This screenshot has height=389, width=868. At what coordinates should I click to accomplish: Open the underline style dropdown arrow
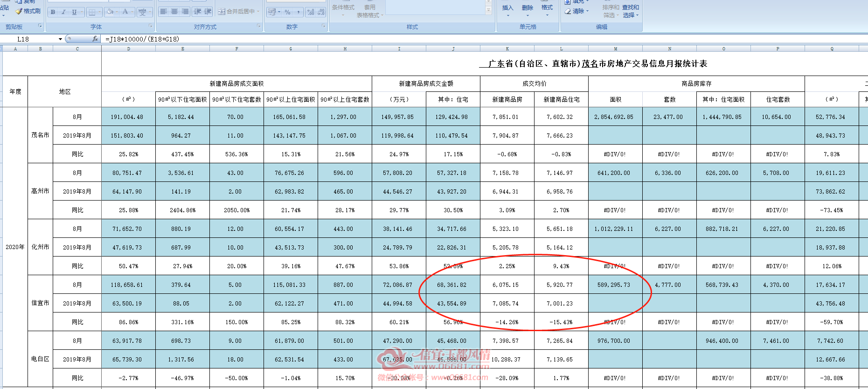(x=82, y=12)
